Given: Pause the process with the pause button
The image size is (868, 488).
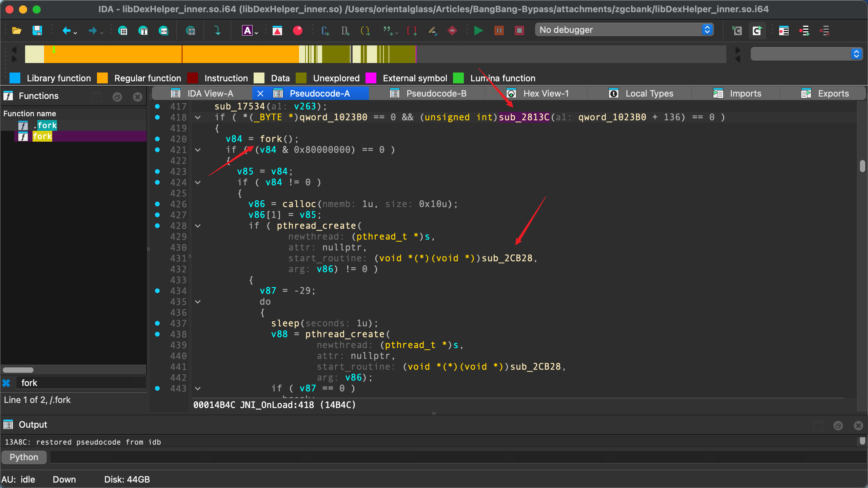Looking at the screenshot, I should tap(499, 31).
